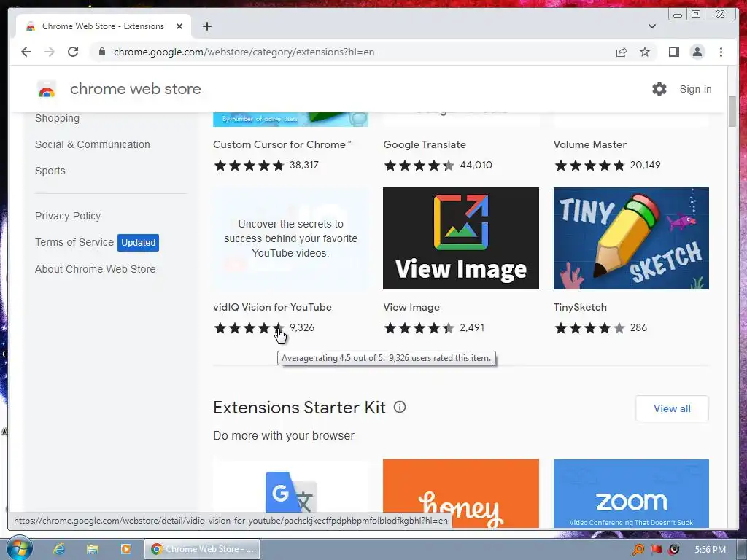Viewport: 747px width, 560px height.
Task: Open Social & Communication category
Action: [x=93, y=144]
